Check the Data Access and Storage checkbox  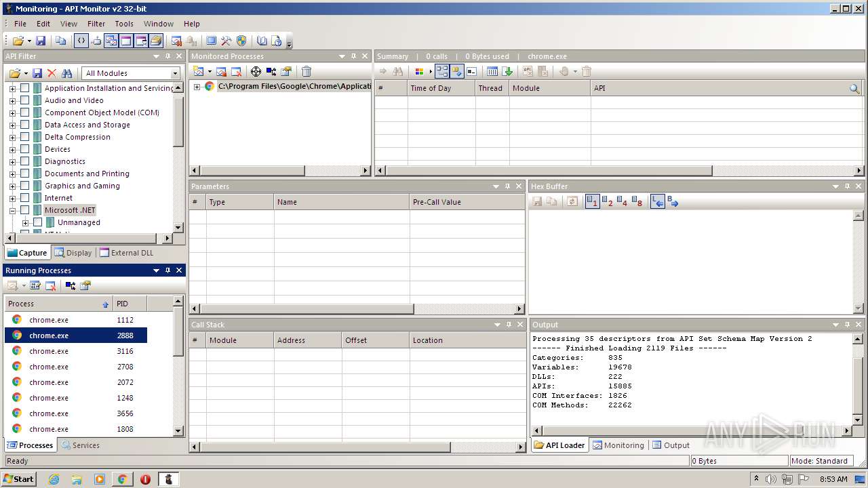pyautogui.click(x=24, y=125)
